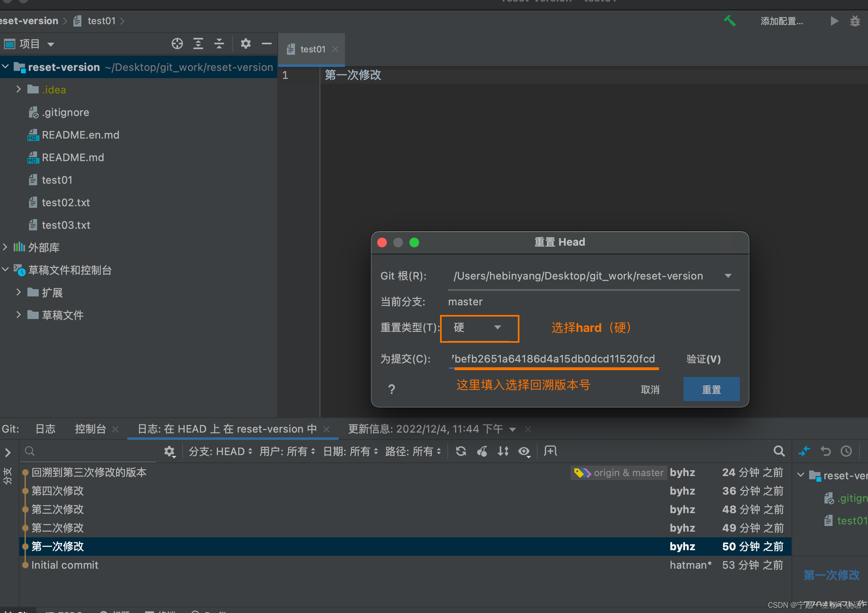Select test03.txt in project tree

66,225
